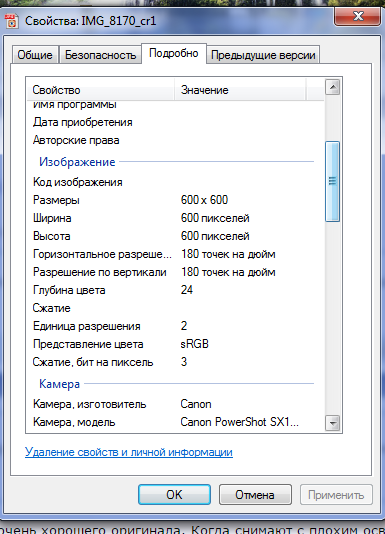The width and height of the screenshot is (385, 534).
Task: Click the Значение column header
Action: pos(240,90)
